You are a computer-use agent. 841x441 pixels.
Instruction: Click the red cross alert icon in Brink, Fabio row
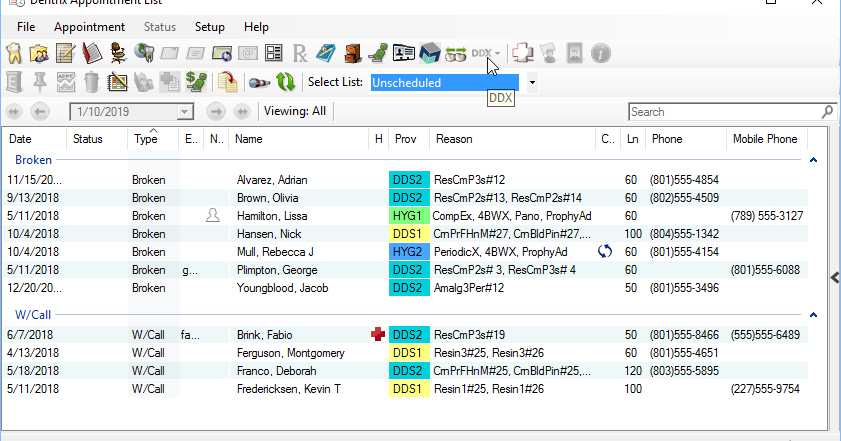(x=378, y=335)
